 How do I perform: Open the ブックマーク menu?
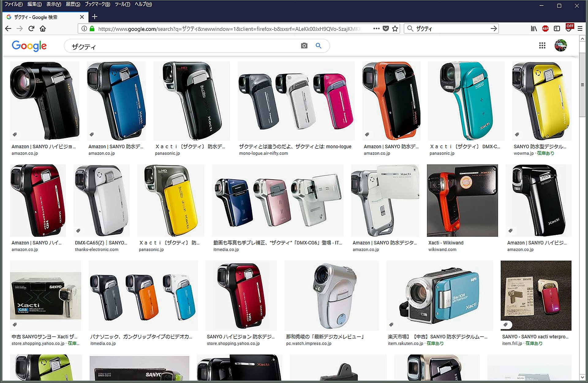tap(97, 4)
